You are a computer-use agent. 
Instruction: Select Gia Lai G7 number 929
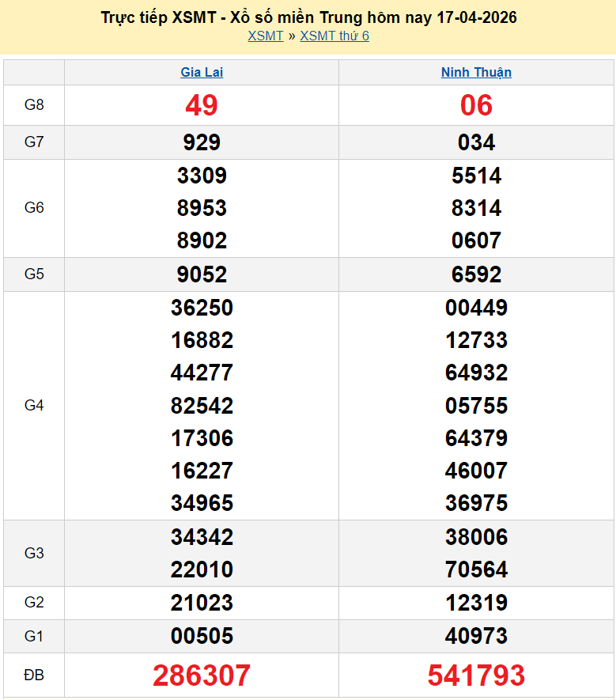click(x=202, y=142)
